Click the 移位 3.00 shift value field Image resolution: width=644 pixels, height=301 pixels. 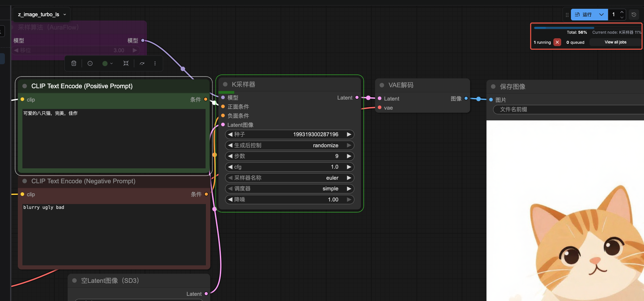point(76,50)
